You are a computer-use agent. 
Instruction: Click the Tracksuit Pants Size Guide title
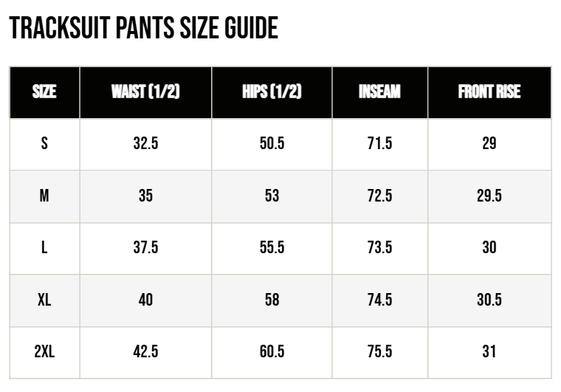(x=143, y=28)
